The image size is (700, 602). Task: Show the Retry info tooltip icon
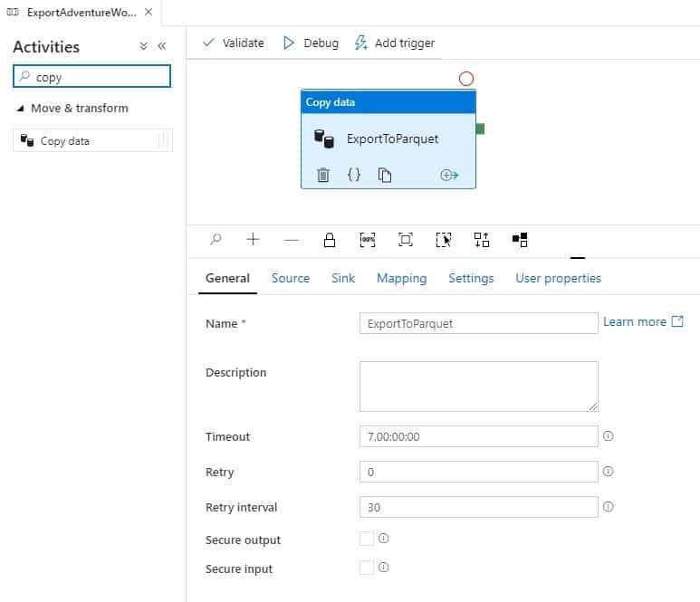(608, 472)
